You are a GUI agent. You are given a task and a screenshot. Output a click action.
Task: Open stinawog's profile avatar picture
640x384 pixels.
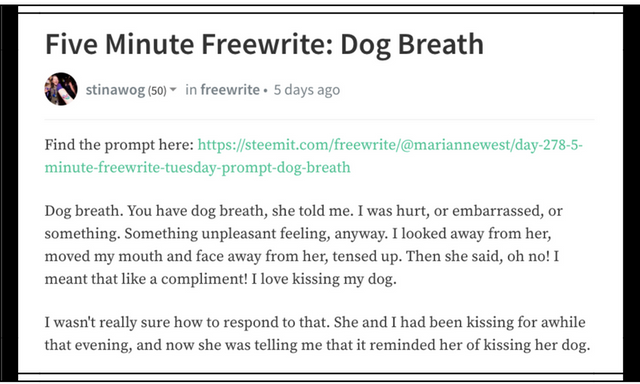pyautogui.click(x=61, y=89)
